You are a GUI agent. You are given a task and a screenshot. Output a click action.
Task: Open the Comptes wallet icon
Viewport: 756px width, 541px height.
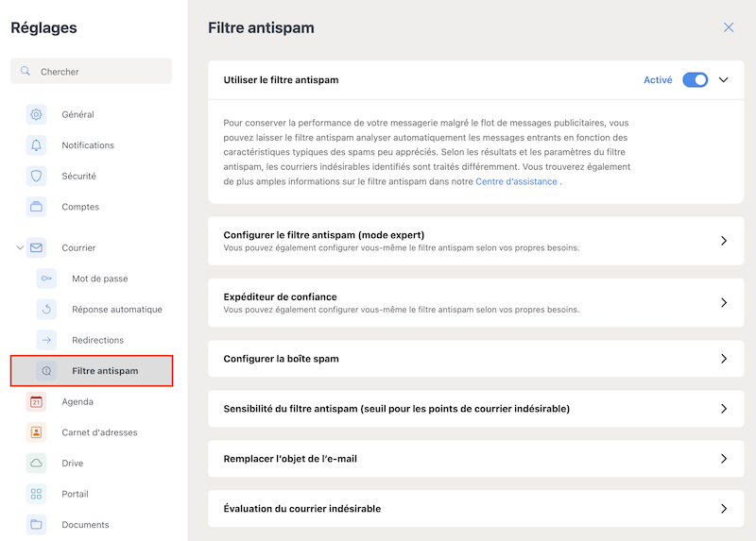tap(36, 207)
